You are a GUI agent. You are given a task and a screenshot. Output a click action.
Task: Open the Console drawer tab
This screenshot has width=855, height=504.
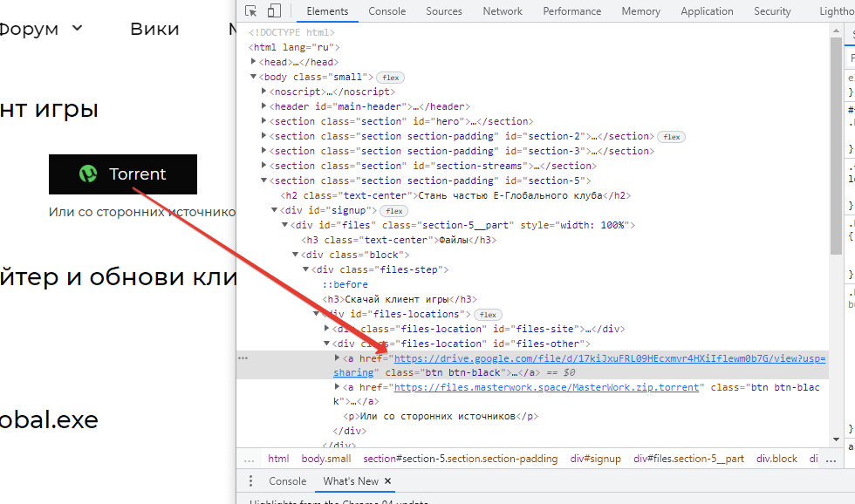(287, 481)
